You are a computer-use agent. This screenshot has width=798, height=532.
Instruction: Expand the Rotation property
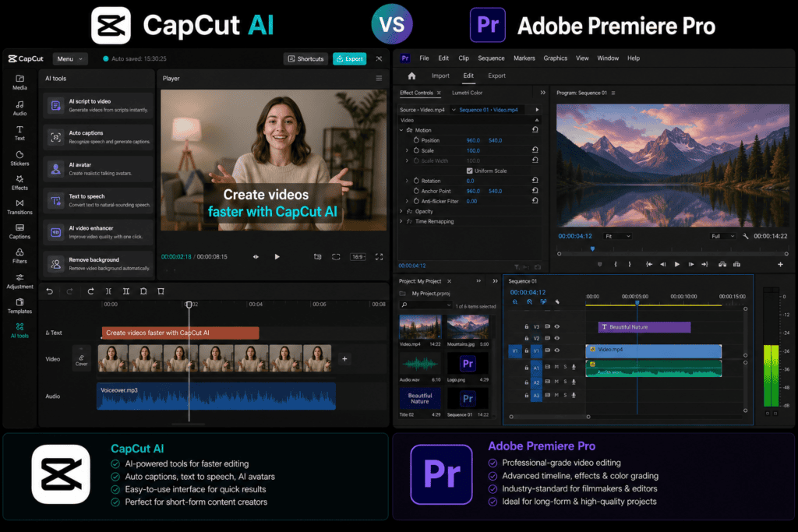click(407, 181)
